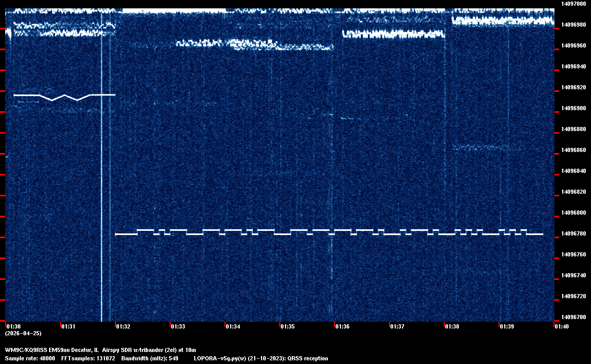Click the zigzag signal trace near 14096920
Image resolution: width=591 pixels, height=364 pixels.
(64, 97)
